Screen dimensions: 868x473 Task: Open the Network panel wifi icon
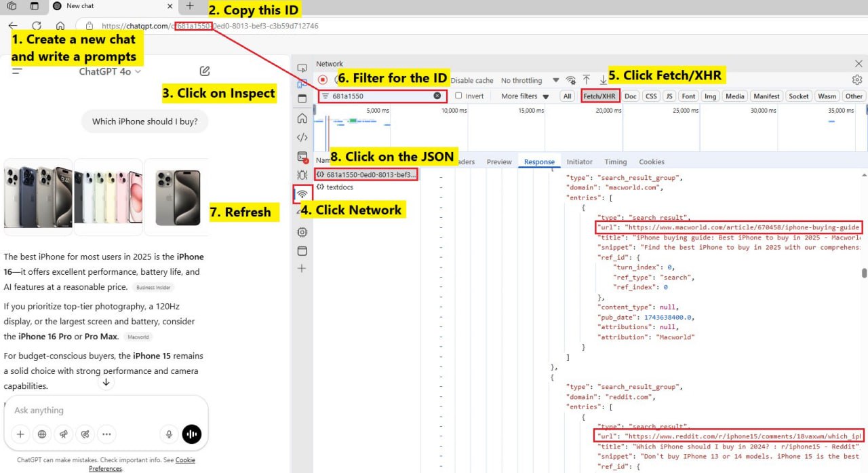(302, 195)
